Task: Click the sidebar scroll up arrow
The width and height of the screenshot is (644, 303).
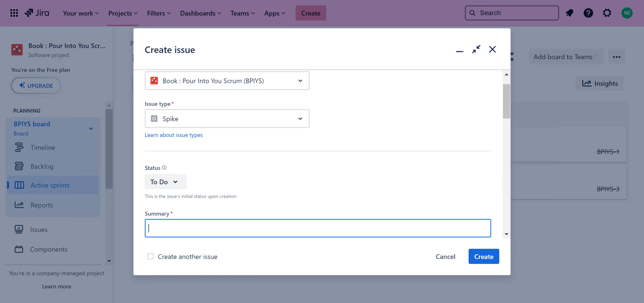Action: [109, 105]
